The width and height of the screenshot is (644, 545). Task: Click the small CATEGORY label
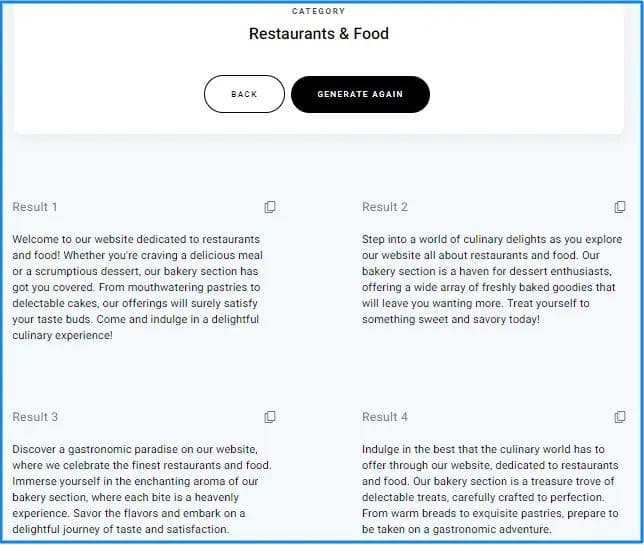319,12
